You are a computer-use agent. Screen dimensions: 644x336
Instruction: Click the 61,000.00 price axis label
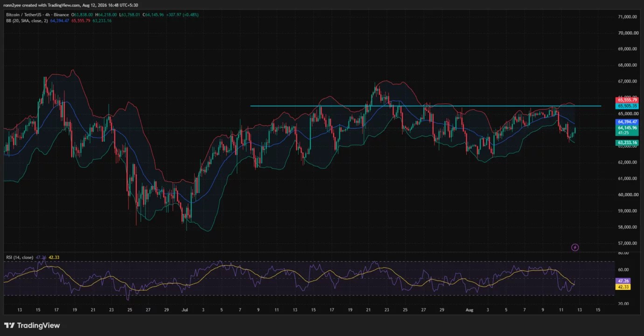tap(627, 178)
